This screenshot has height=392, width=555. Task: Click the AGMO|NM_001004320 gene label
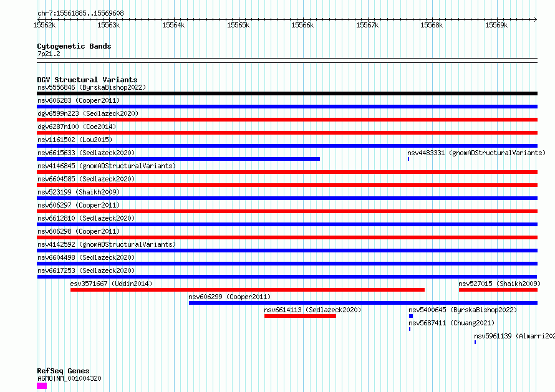tap(69, 378)
